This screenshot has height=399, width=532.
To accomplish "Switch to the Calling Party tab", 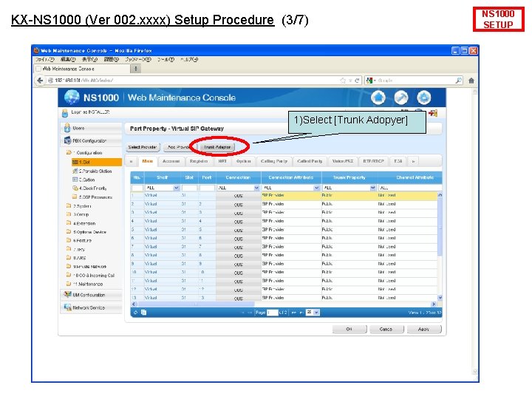I will pos(274,161).
